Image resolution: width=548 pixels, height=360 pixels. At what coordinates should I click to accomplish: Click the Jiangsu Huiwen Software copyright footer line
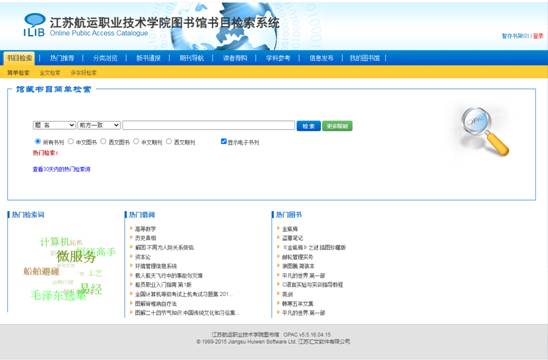click(x=273, y=341)
